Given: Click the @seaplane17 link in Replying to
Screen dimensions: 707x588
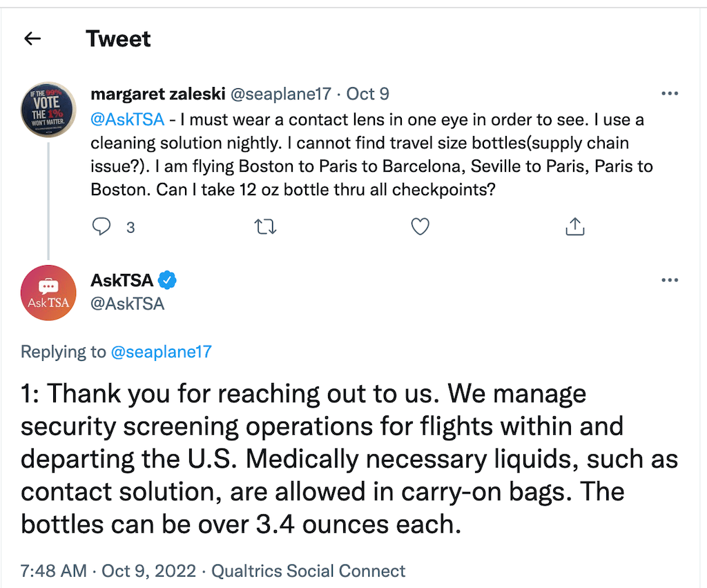Looking at the screenshot, I should point(161,351).
